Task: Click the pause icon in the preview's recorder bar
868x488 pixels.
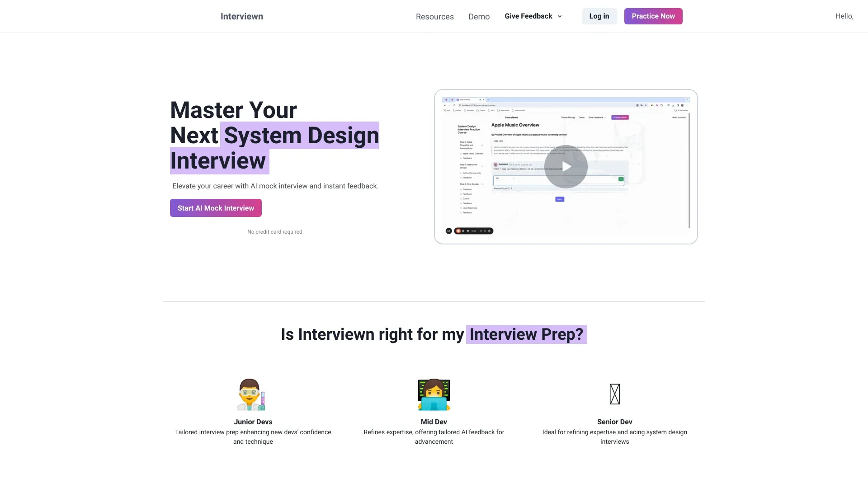Action: (463, 231)
